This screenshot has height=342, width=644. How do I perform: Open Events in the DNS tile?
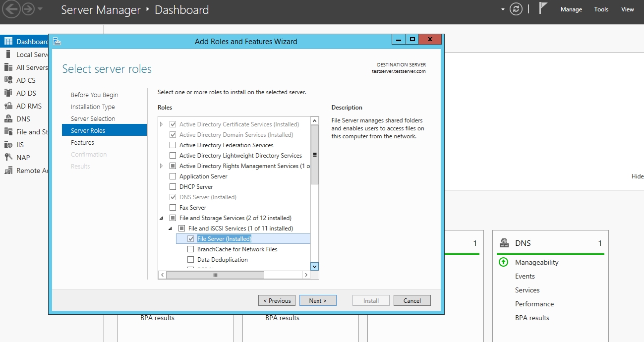(x=525, y=276)
